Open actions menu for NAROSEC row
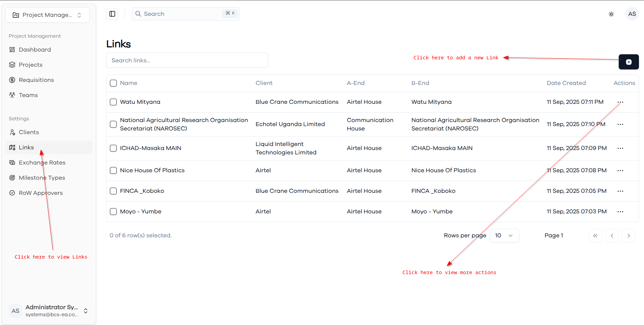644x325 pixels. click(620, 124)
